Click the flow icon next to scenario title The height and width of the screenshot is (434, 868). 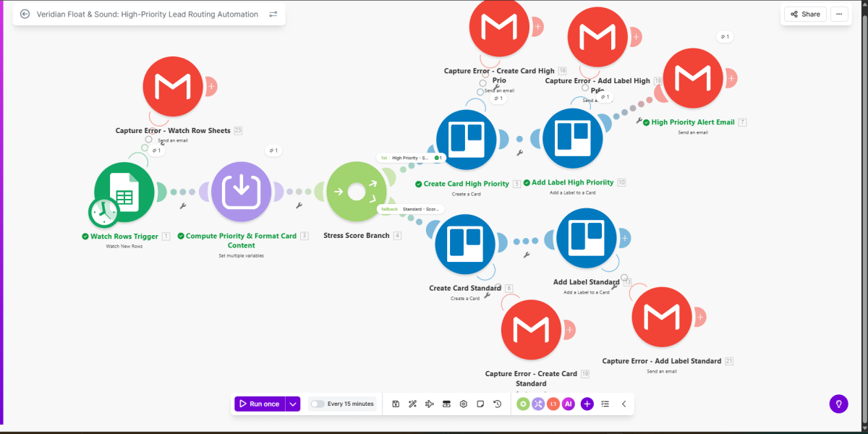tap(273, 14)
